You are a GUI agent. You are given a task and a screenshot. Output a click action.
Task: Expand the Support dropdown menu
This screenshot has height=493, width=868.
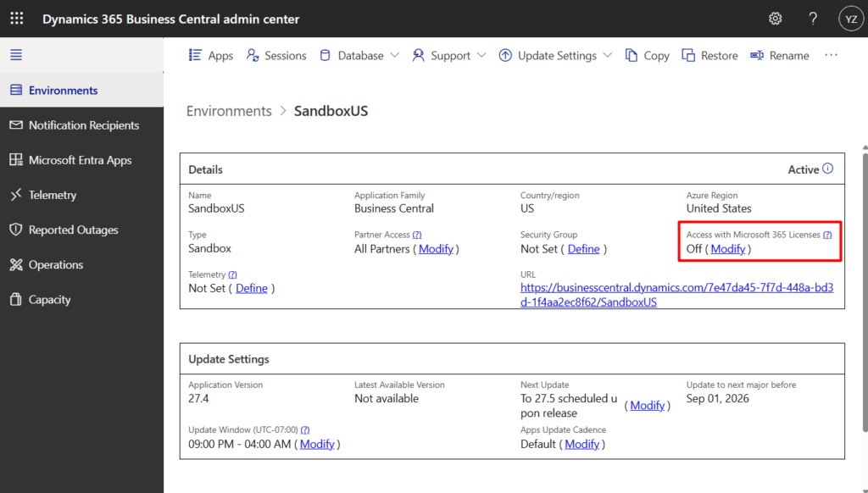449,55
